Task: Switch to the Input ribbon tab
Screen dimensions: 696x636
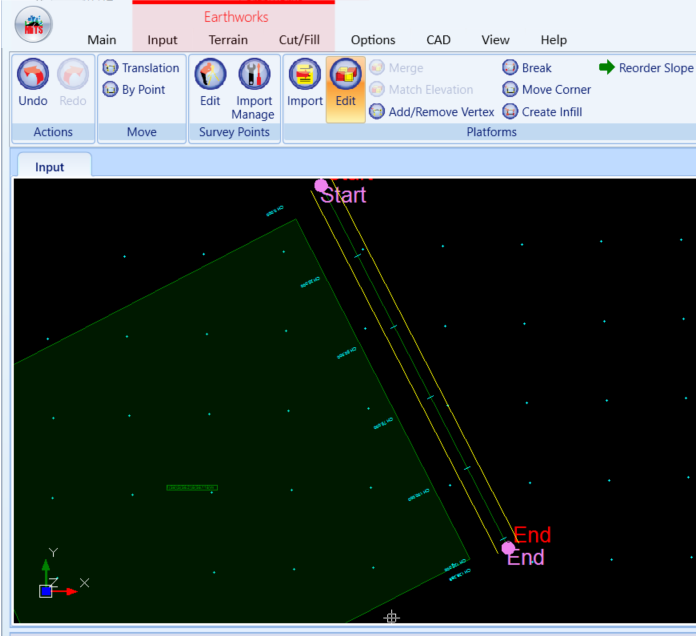Action: tap(162, 40)
